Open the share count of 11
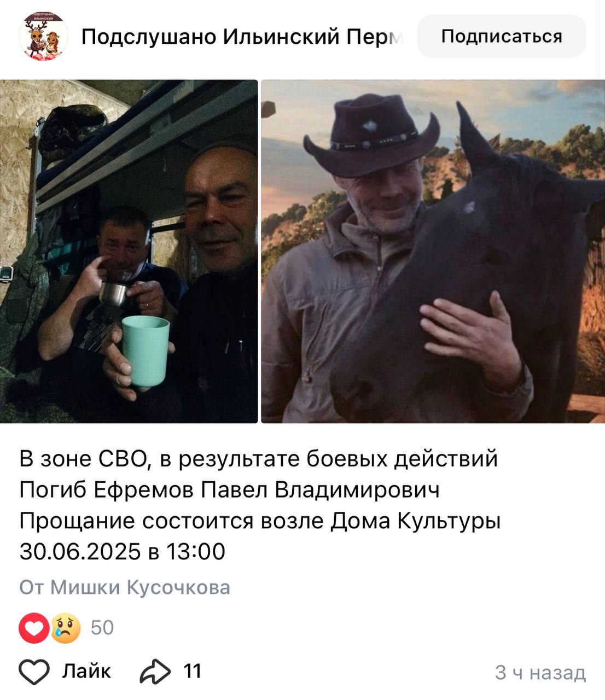Image resolution: width=605 pixels, height=700 pixels. [x=192, y=671]
